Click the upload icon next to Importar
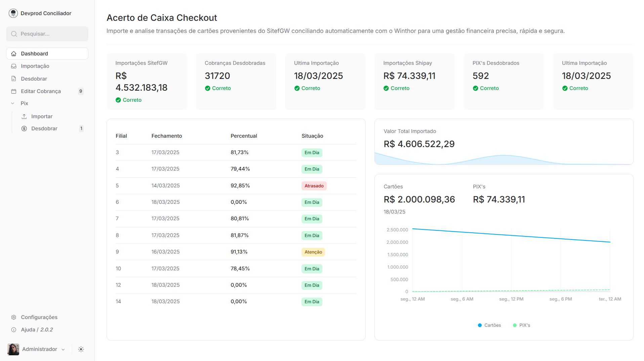The height and width of the screenshot is (361, 644). [x=24, y=116]
